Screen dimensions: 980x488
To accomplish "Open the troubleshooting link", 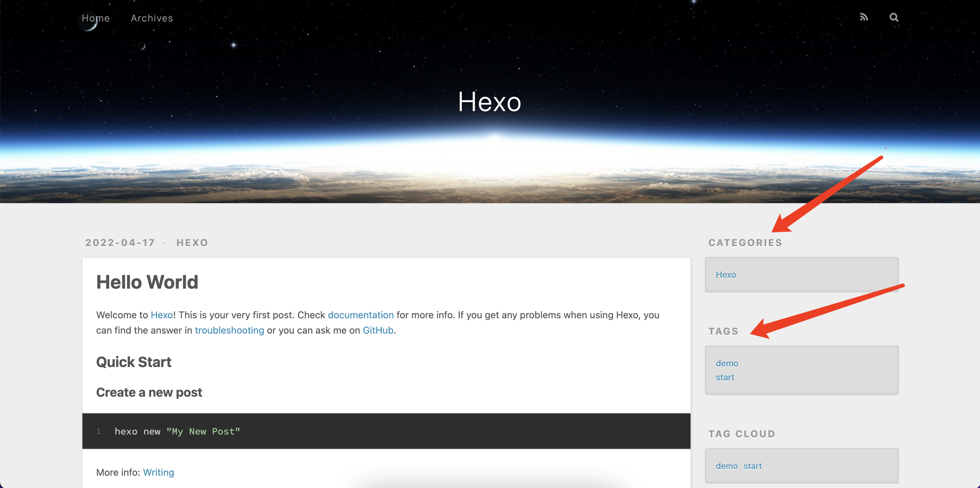I will (230, 330).
